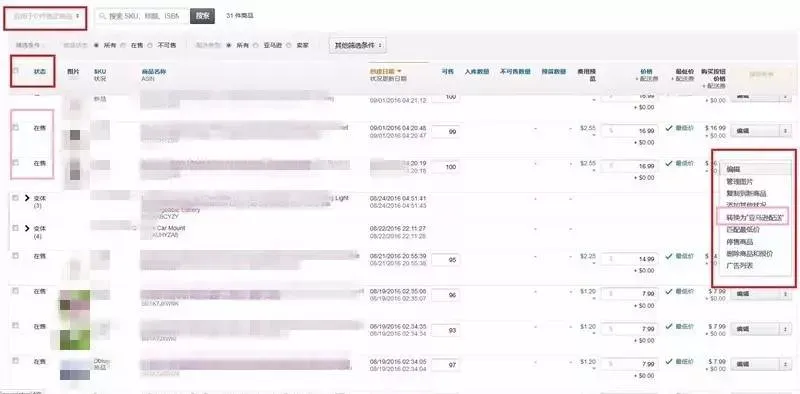This screenshot has width=800, height=394.
Task: Sort by the 不可售数量 column header
Action: 515,72
